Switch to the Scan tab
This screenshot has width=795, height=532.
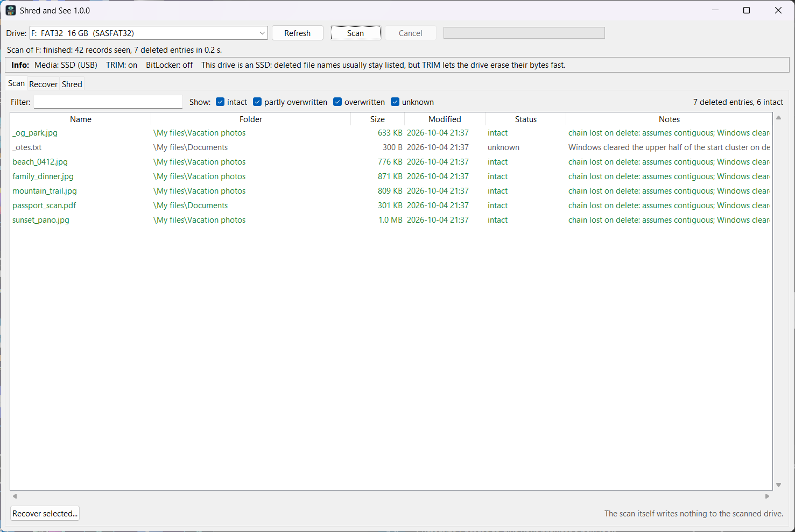(x=16, y=83)
